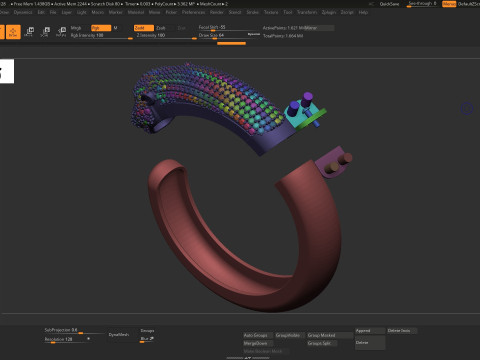Open the Picker menu
480x360 pixels.
[x=171, y=12]
